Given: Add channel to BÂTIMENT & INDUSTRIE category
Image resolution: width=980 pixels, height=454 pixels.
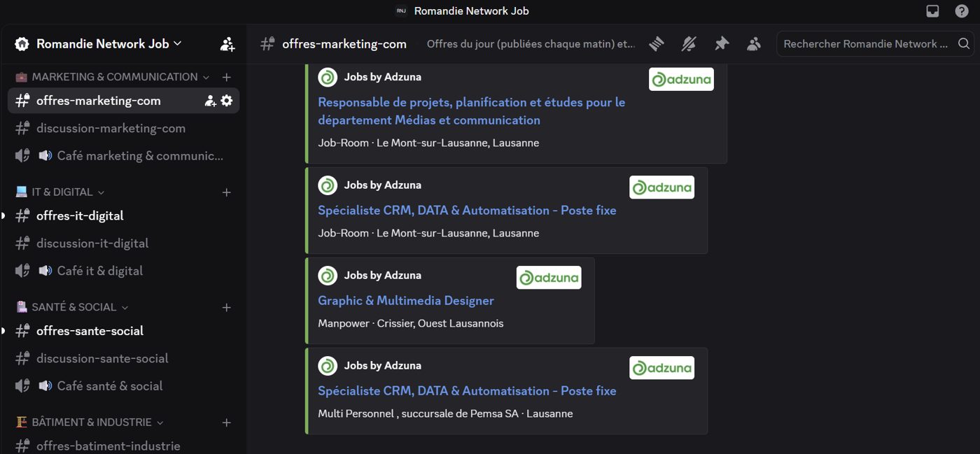Looking at the screenshot, I should pyautogui.click(x=226, y=422).
